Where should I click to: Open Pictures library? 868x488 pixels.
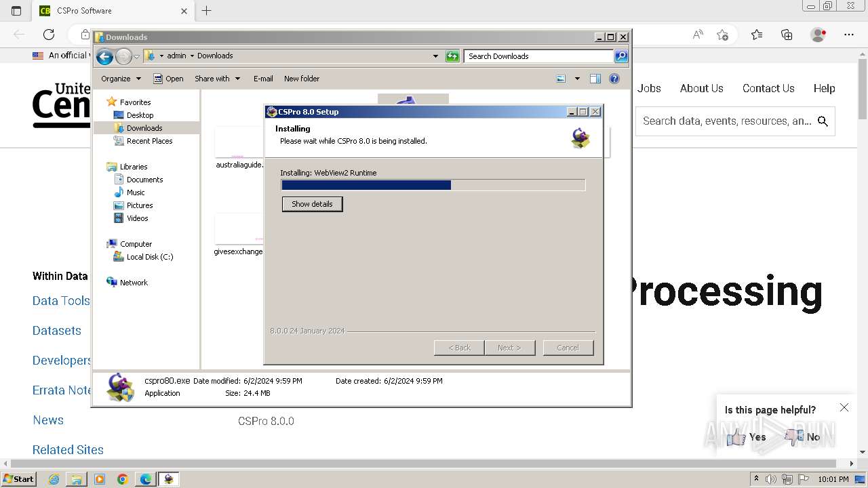(134, 205)
